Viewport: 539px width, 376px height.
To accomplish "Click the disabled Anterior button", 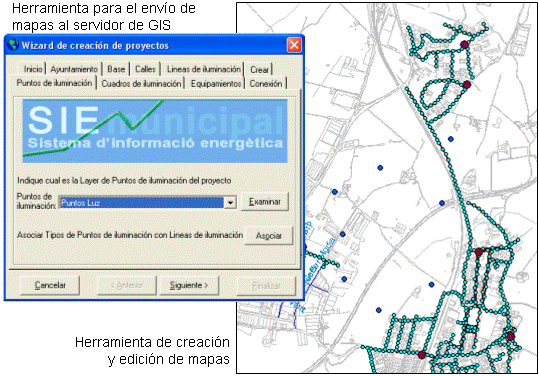I will point(127,285).
